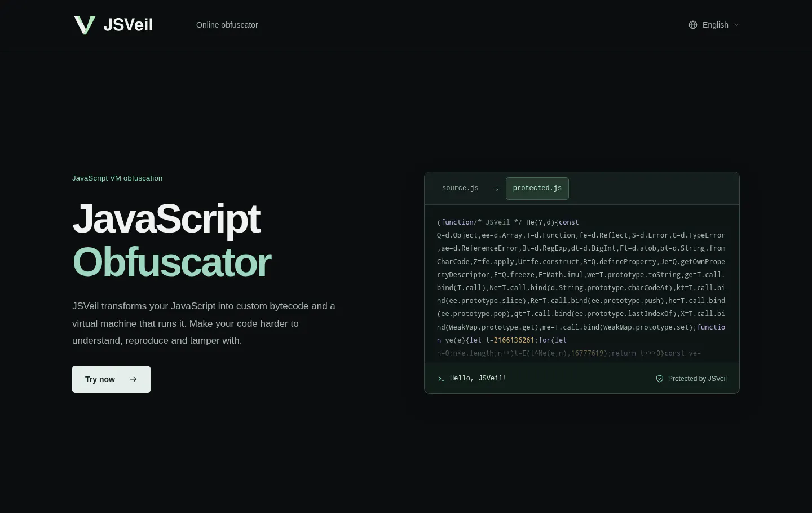Viewport: 812px width, 513px height.
Task: Expand the English language chevron
Action: point(736,25)
